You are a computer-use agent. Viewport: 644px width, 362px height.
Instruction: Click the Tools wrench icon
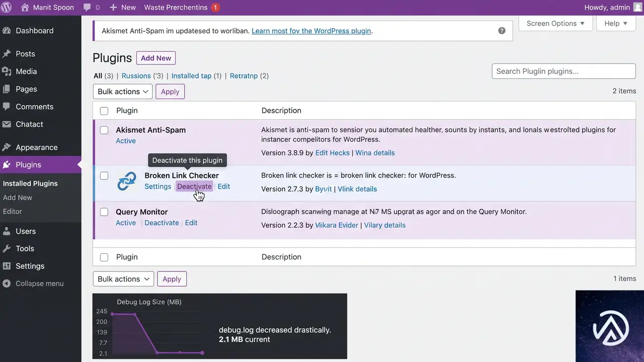(x=7, y=248)
